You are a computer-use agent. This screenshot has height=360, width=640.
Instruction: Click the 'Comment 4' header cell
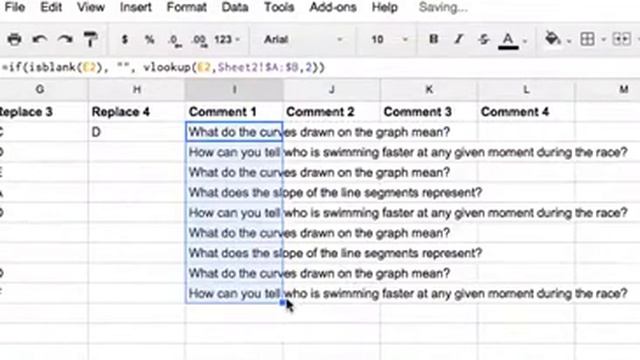(x=526, y=112)
